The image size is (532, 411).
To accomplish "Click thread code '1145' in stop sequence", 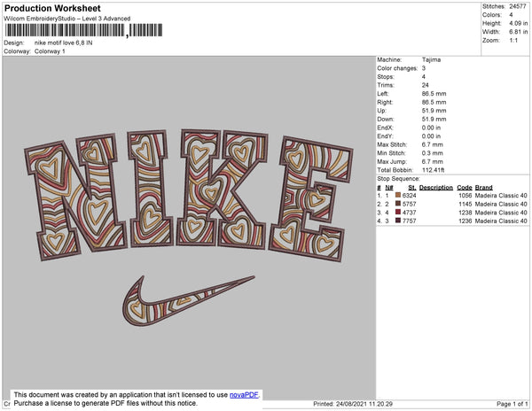I will click(465, 204).
